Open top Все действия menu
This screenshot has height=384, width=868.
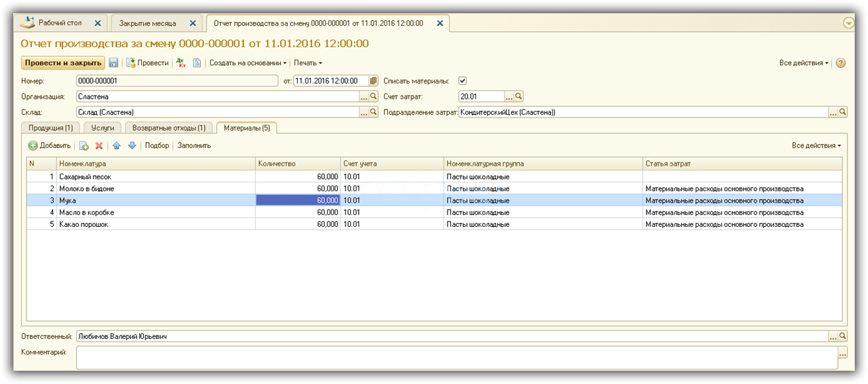pos(804,63)
